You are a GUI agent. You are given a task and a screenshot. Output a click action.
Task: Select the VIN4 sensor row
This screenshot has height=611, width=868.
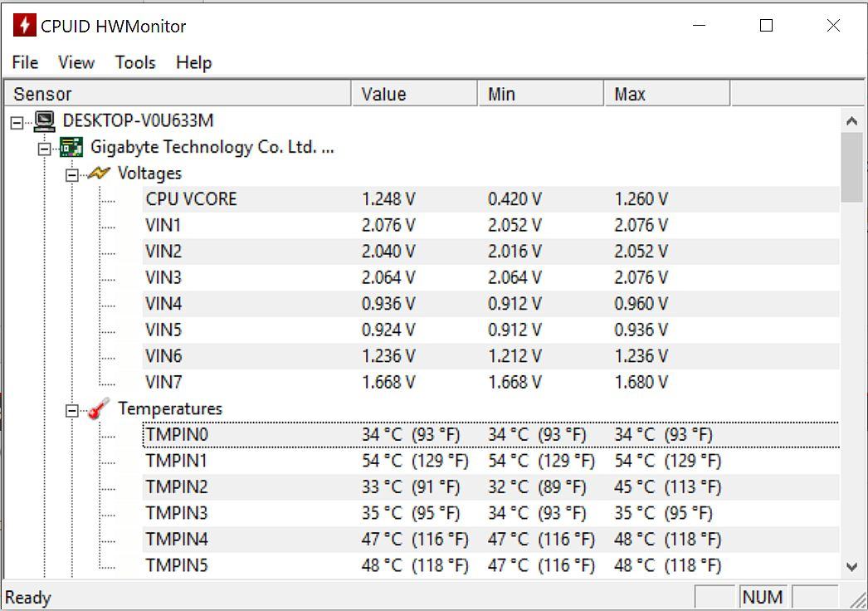pos(491,304)
